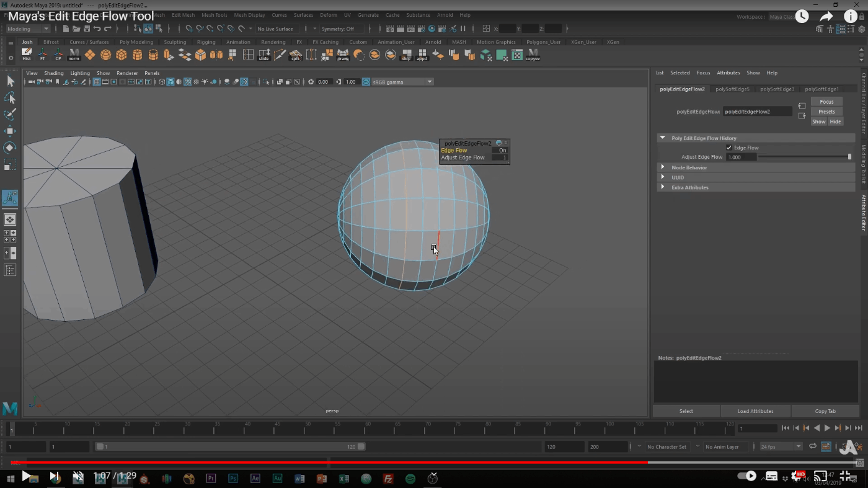Select the Rotate tool in toolbox
The image size is (868, 488).
pos(10,148)
